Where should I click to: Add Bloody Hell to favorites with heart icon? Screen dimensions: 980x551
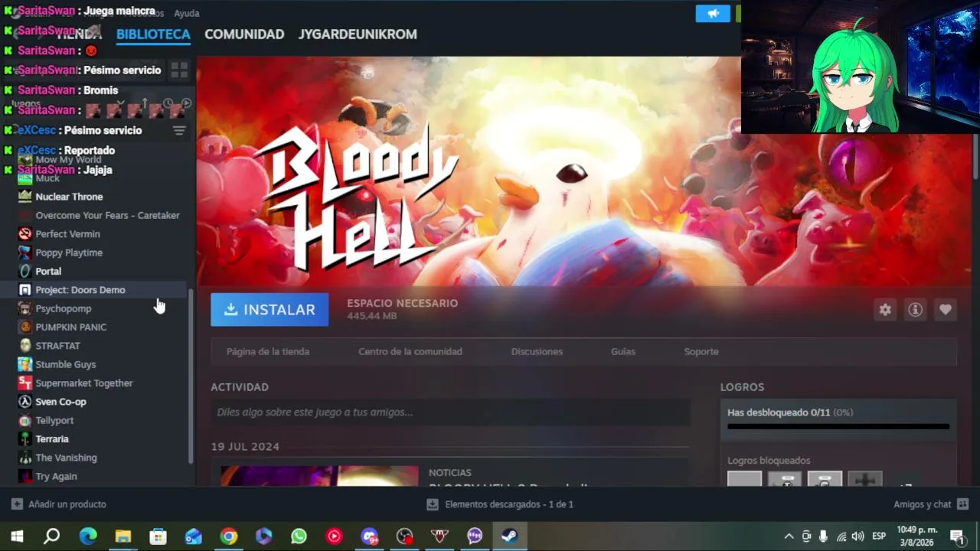tap(946, 310)
